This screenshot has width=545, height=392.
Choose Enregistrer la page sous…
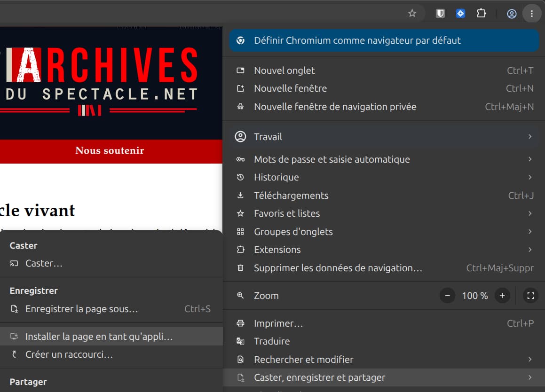tap(111, 309)
